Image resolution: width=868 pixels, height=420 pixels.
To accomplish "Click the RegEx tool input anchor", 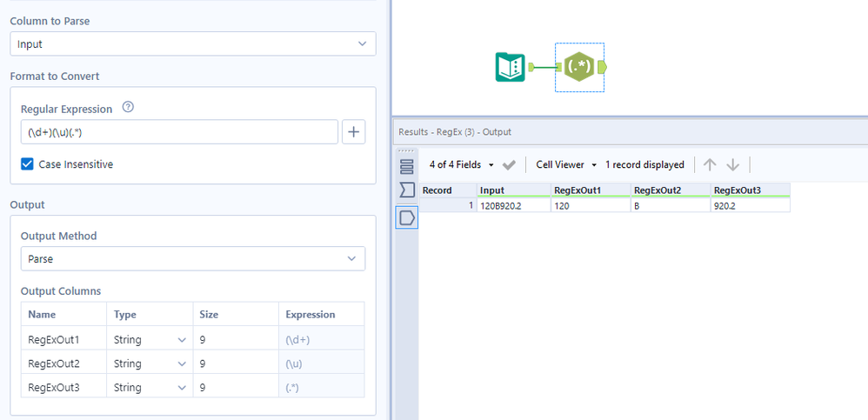I will 558,68.
